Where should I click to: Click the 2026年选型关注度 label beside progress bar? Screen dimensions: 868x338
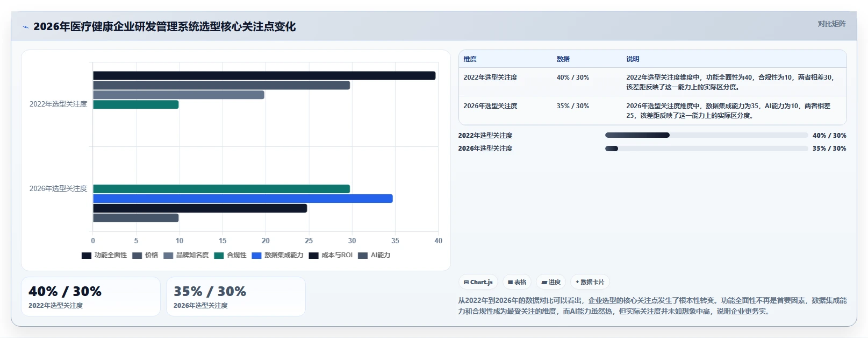(485, 149)
